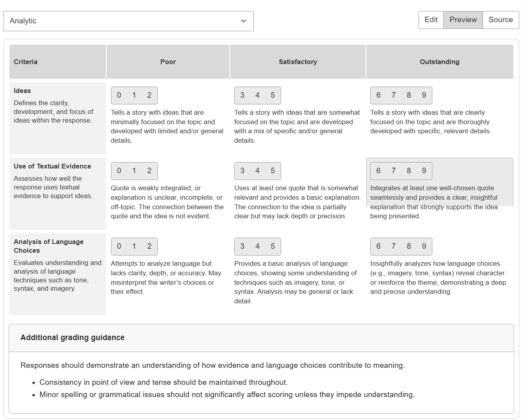Image resolution: width=528 pixels, height=420 pixels.
Task: Pick score 5 for Satisfactory Textual Evidence
Action: (x=273, y=171)
